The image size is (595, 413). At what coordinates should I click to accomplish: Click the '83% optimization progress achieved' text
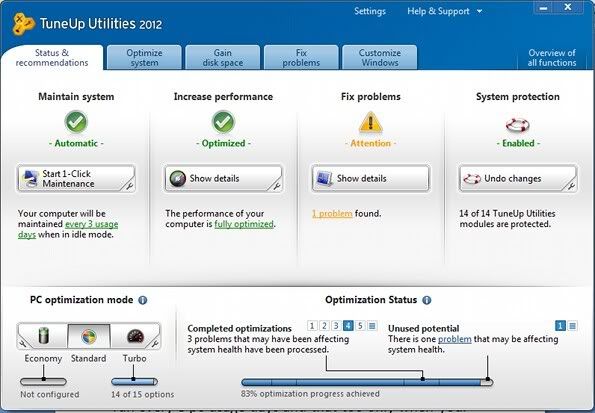[x=310, y=394]
